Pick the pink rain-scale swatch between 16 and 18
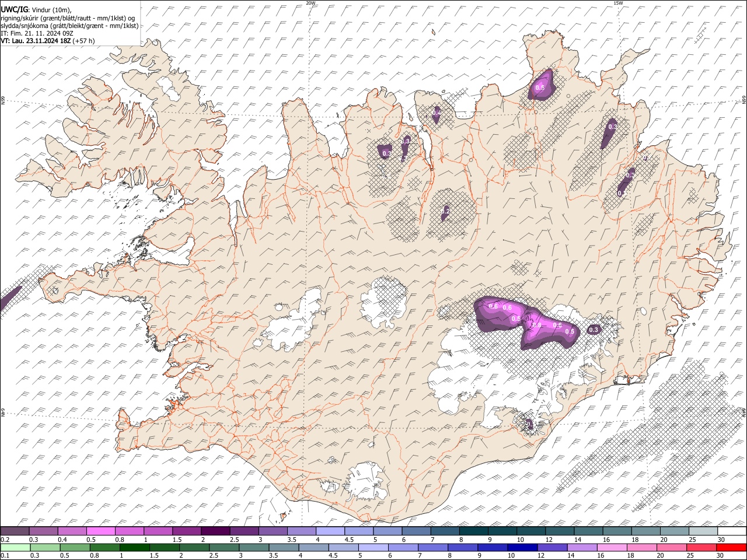This screenshot has height=560, width=747. tap(612, 547)
